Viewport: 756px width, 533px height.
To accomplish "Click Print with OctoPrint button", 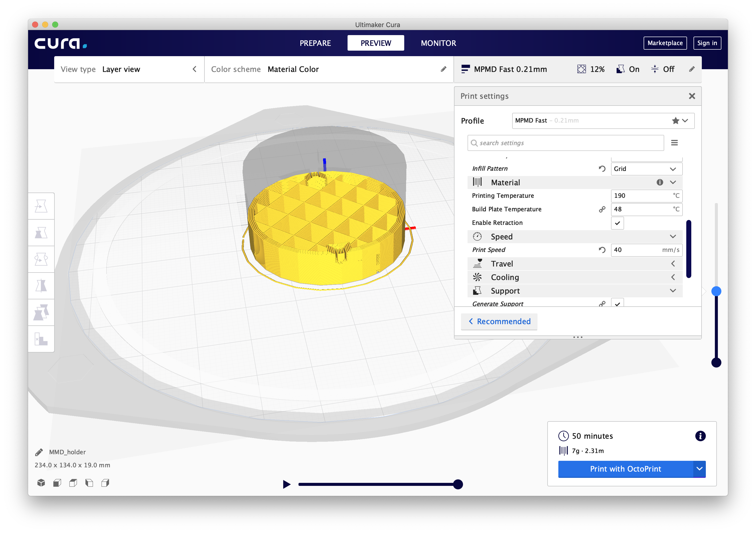I will 625,469.
